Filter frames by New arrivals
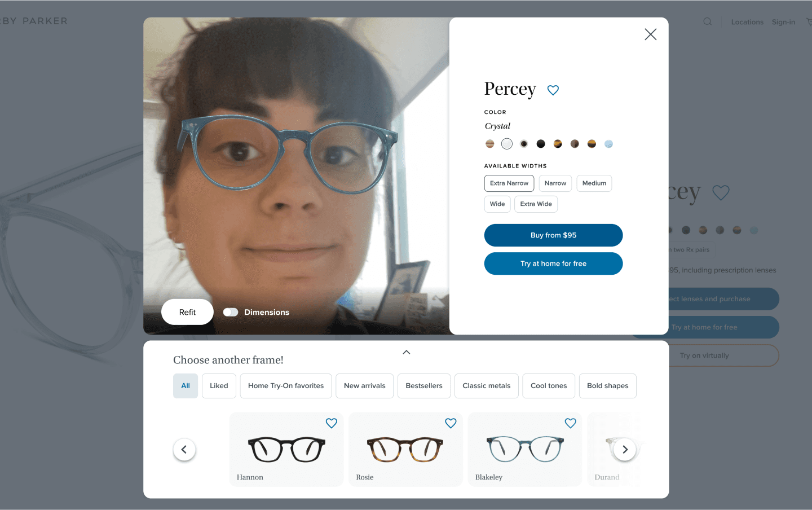Image resolution: width=812 pixels, height=510 pixels. point(365,386)
